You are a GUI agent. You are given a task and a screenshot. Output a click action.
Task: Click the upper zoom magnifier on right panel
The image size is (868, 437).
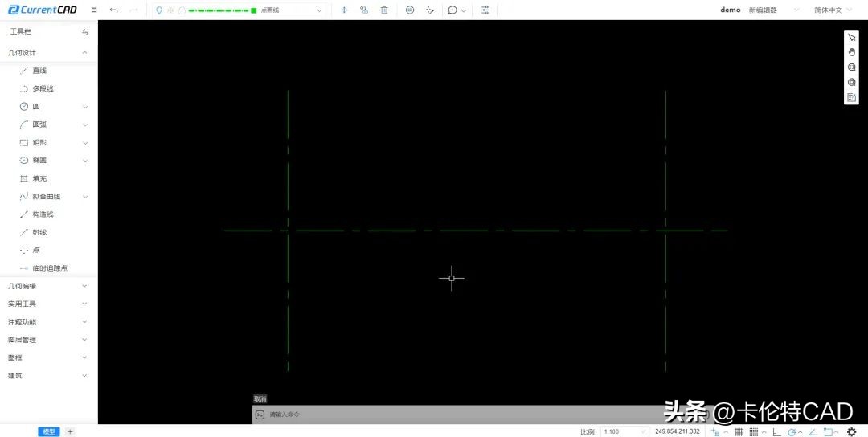851,67
